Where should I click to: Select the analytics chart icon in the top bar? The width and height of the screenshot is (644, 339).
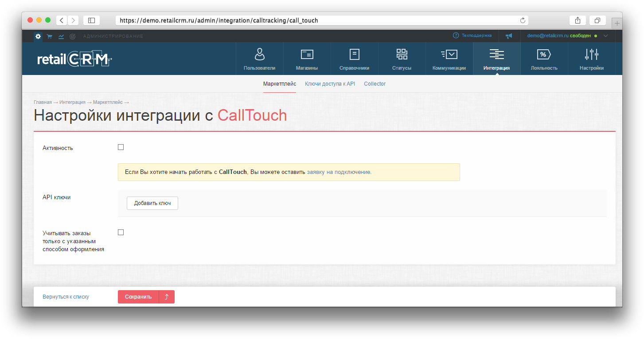tap(61, 36)
